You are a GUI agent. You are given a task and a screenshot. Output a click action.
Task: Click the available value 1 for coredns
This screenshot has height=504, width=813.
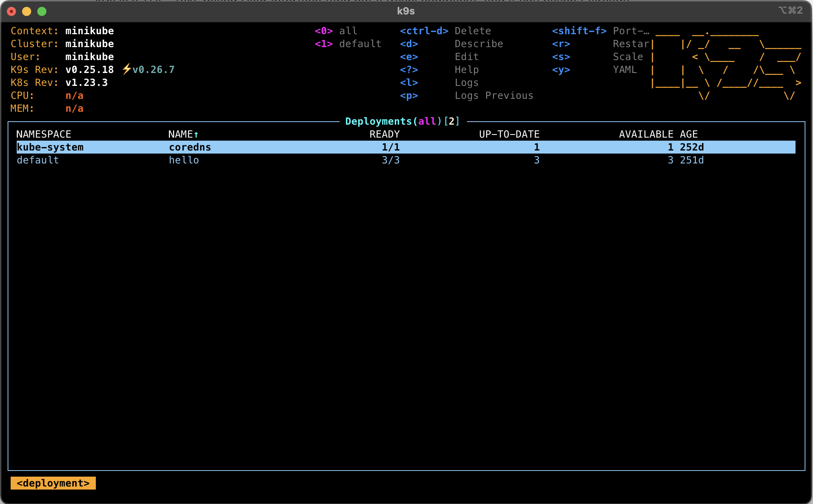coord(670,147)
